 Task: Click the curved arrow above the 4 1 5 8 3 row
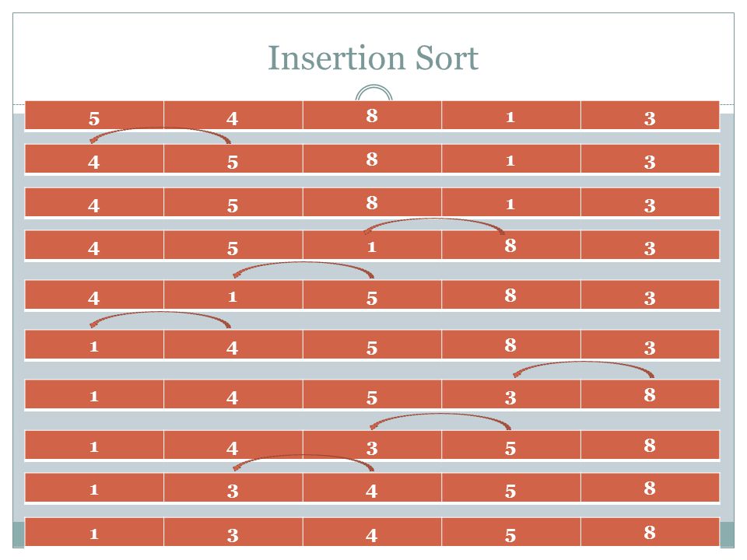tap(303, 270)
